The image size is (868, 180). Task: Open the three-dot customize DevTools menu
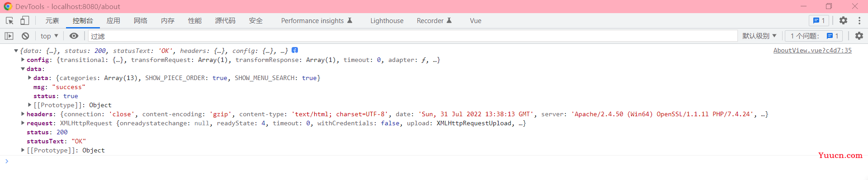point(859,20)
